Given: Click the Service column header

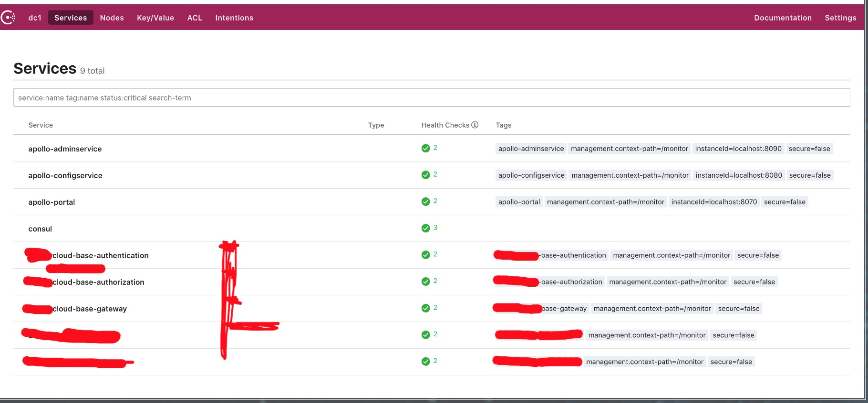Looking at the screenshot, I should (x=41, y=125).
